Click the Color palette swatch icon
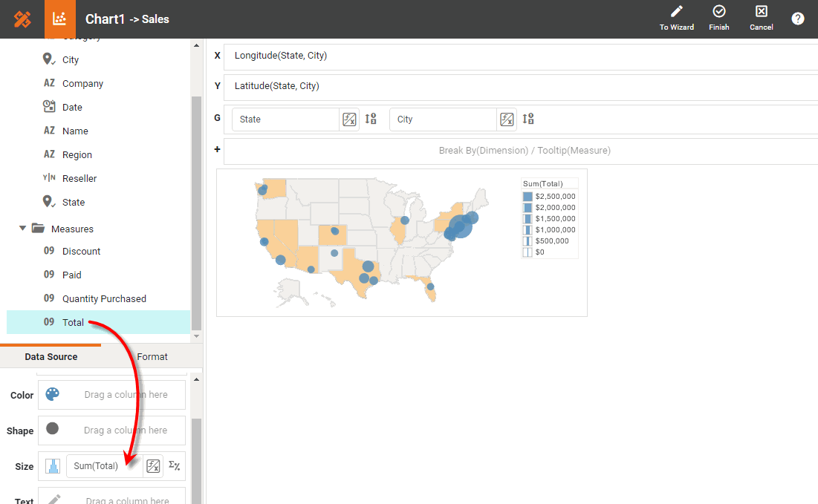818x504 pixels. click(52, 395)
